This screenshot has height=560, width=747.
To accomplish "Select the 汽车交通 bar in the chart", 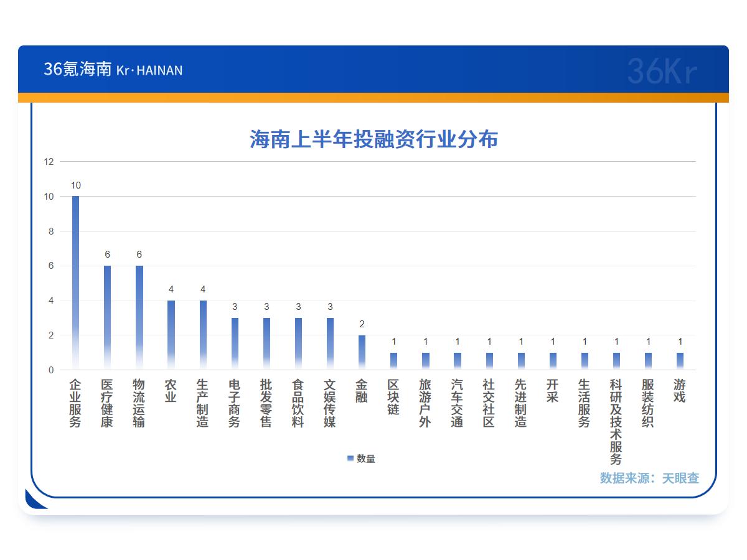I will pos(457,362).
